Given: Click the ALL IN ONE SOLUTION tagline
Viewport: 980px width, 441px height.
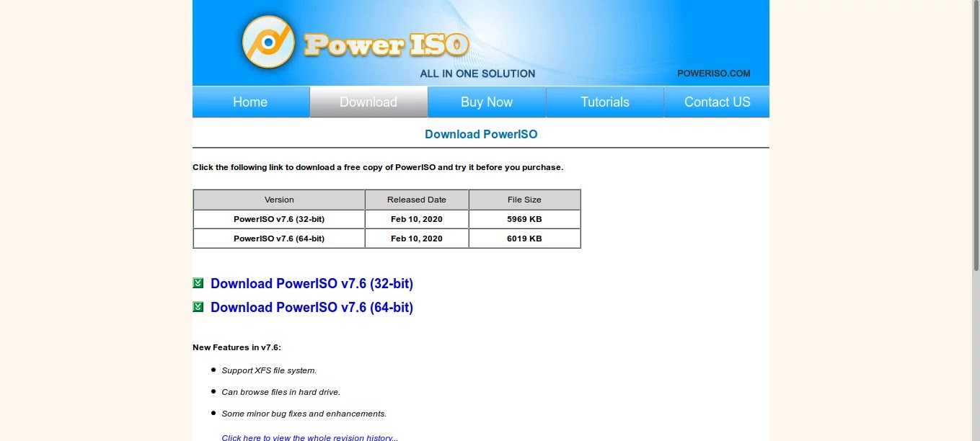Looking at the screenshot, I should pos(477,73).
